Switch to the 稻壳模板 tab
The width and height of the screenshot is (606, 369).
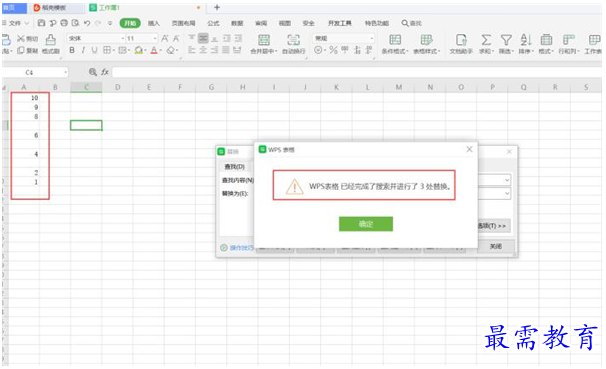[x=53, y=8]
